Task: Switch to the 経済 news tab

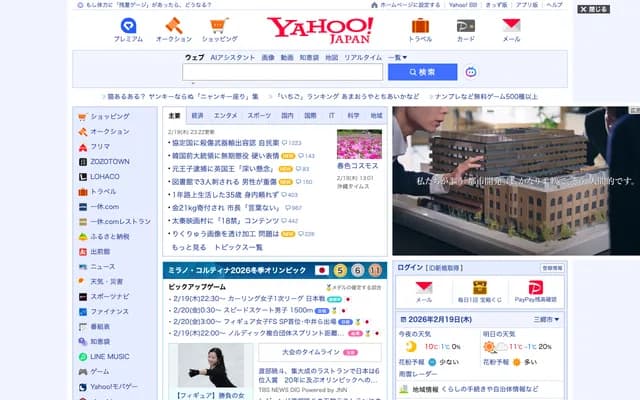Action: 197,115
